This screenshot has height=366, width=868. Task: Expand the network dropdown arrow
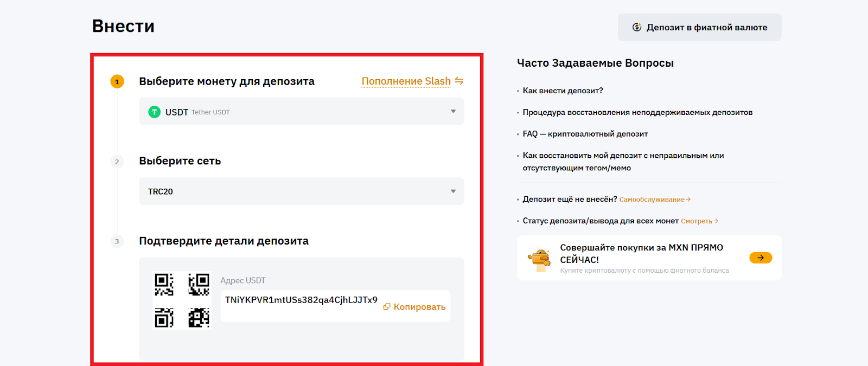tap(453, 191)
